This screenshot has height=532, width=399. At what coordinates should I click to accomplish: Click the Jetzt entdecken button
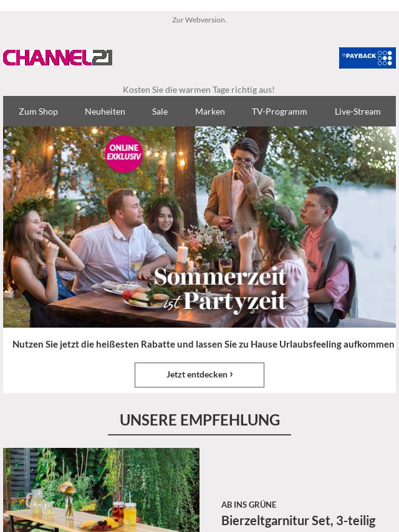click(199, 375)
